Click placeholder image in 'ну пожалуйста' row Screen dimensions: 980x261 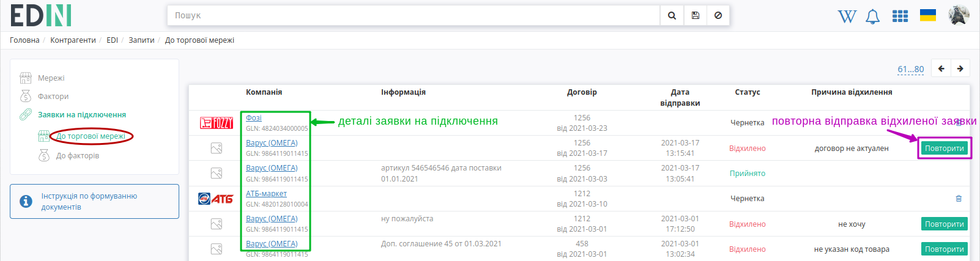tap(217, 224)
